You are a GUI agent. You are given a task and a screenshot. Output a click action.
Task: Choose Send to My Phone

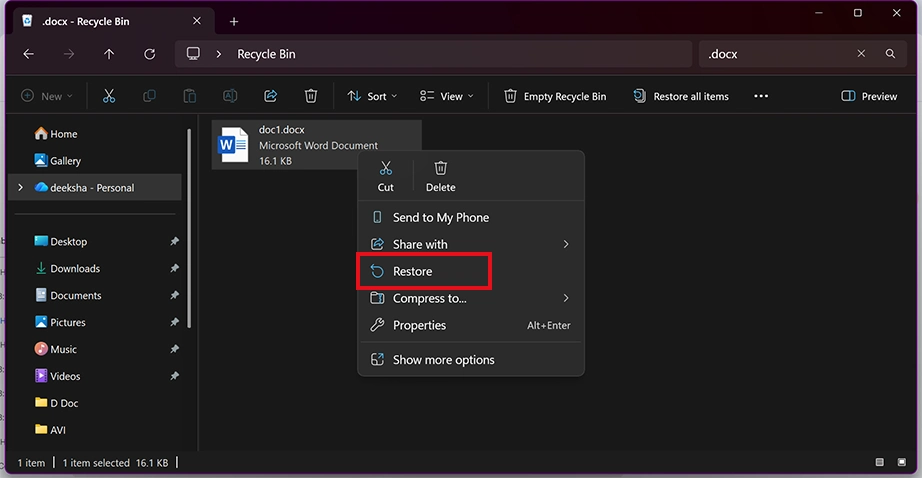[x=471, y=218]
